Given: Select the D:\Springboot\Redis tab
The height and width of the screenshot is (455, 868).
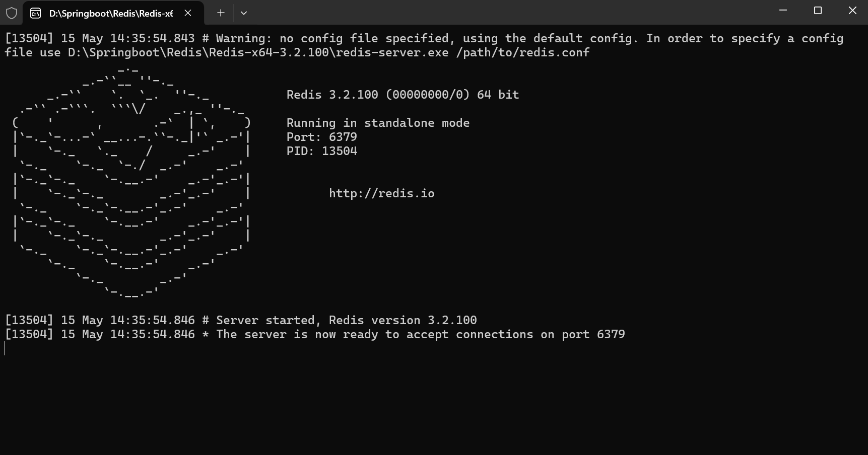Looking at the screenshot, I should click(113, 13).
